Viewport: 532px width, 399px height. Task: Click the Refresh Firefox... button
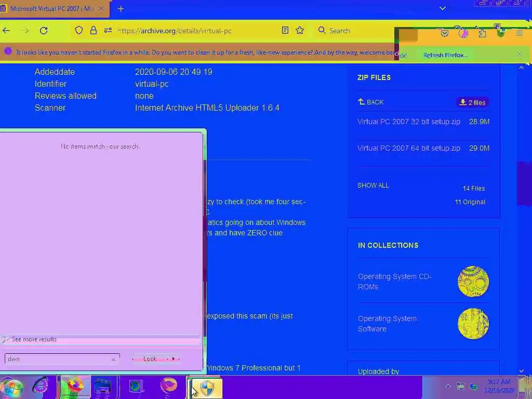pyautogui.click(x=445, y=55)
